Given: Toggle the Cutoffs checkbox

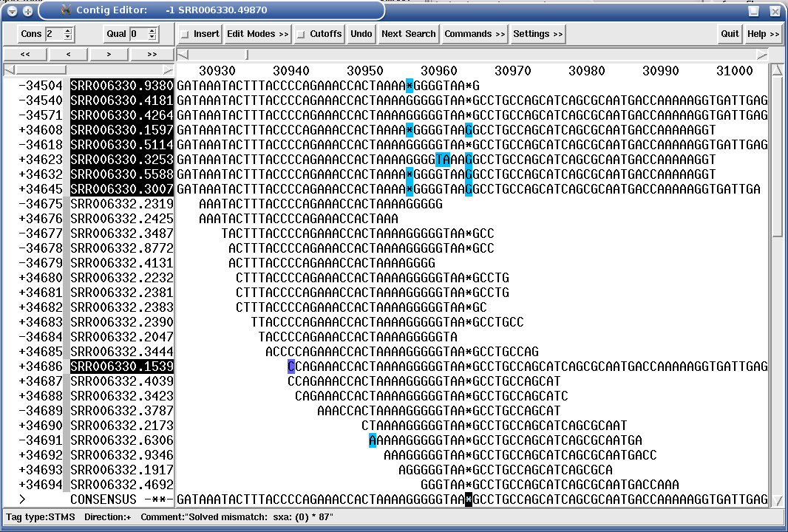Looking at the screenshot, I should pos(301,34).
